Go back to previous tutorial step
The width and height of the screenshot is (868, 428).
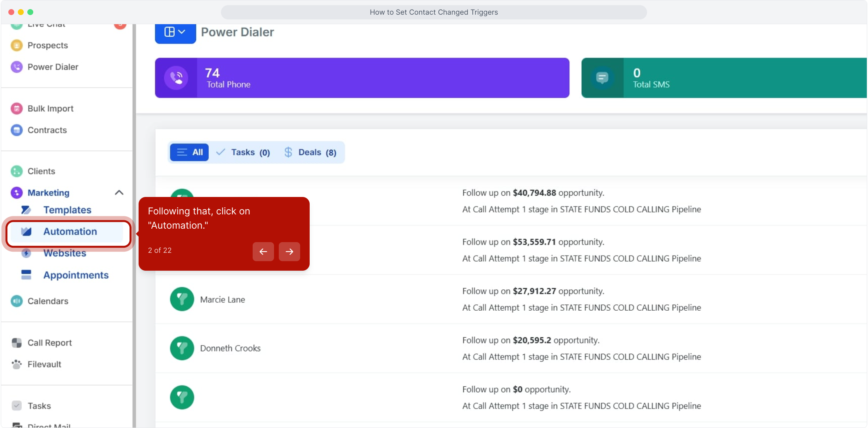click(x=263, y=252)
